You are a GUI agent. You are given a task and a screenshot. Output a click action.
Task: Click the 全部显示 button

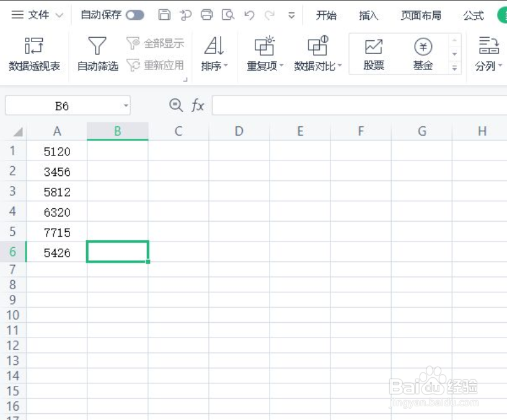pos(156,43)
